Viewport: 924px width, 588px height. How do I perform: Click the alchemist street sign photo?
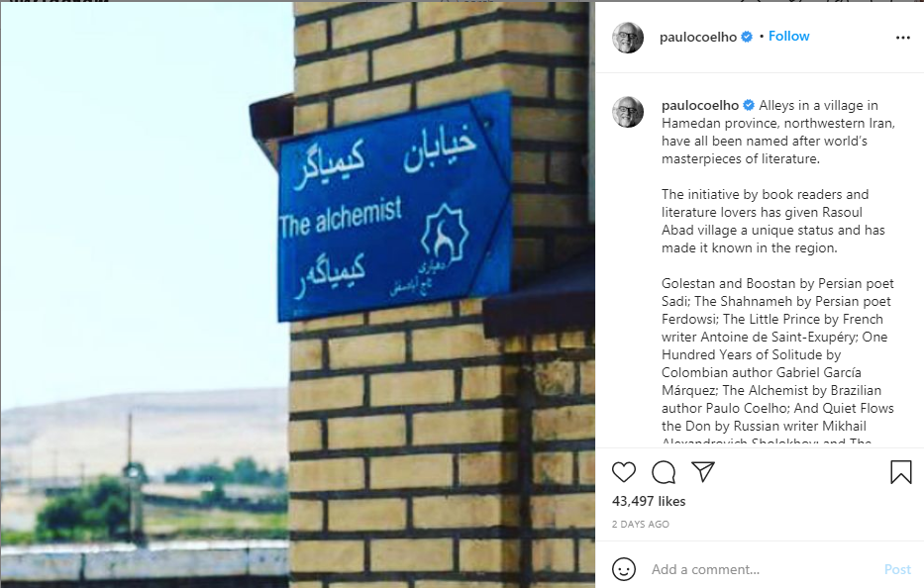tap(297, 295)
